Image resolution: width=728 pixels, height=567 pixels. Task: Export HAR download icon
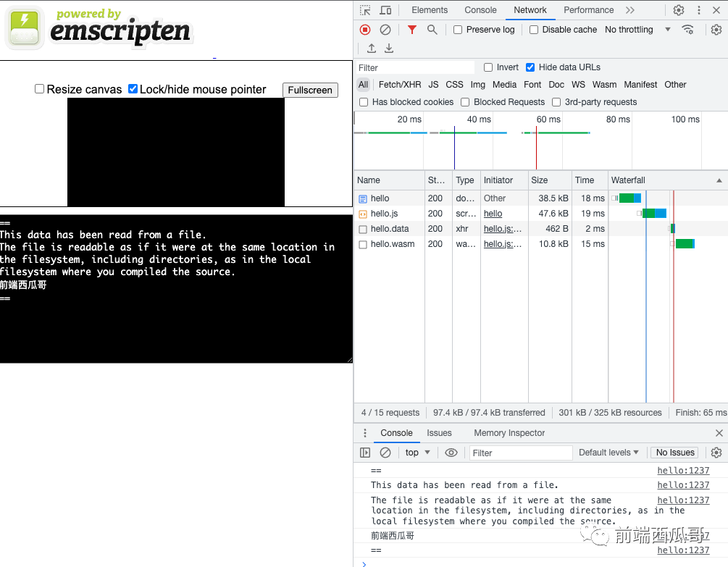pyautogui.click(x=389, y=49)
